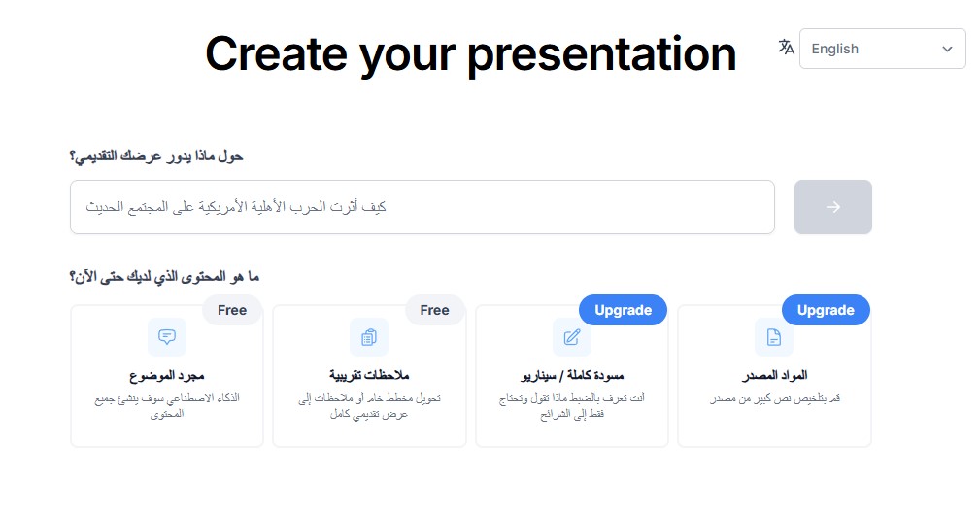Select the مسودة كاملة / سيناريو card
This screenshot has width=980, height=511.
pyautogui.click(x=572, y=376)
